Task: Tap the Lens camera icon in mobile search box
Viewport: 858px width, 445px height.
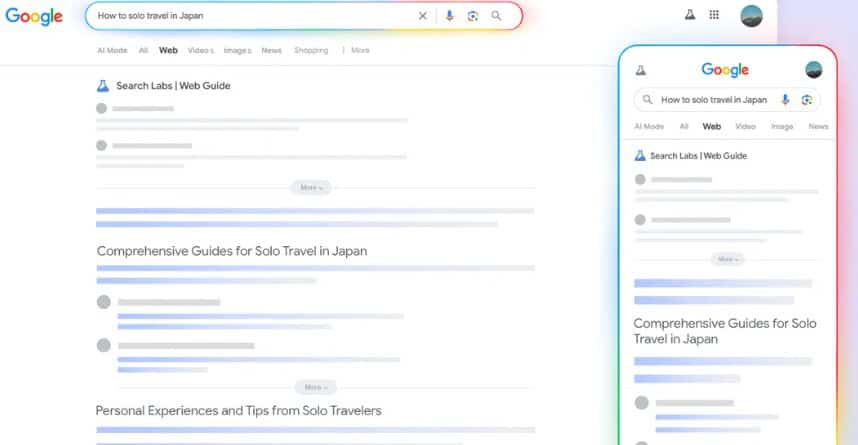Action: tap(806, 100)
